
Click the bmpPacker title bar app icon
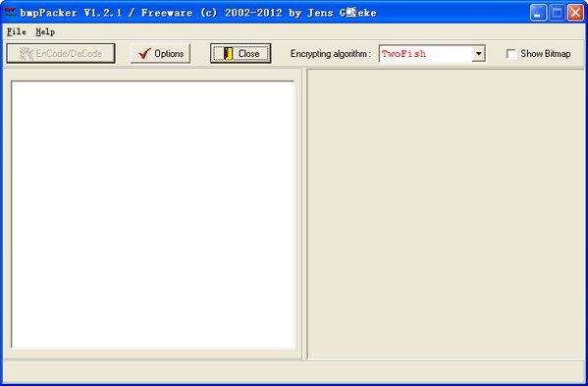(10, 13)
